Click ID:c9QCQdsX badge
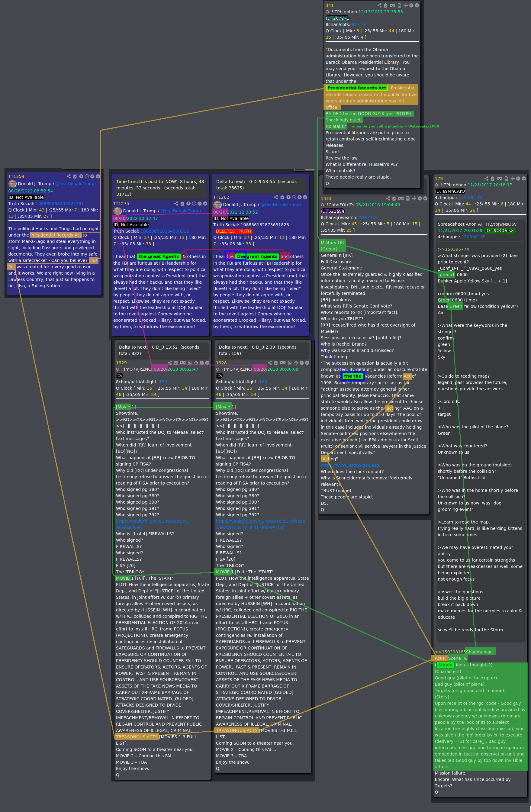 (499, 230)
